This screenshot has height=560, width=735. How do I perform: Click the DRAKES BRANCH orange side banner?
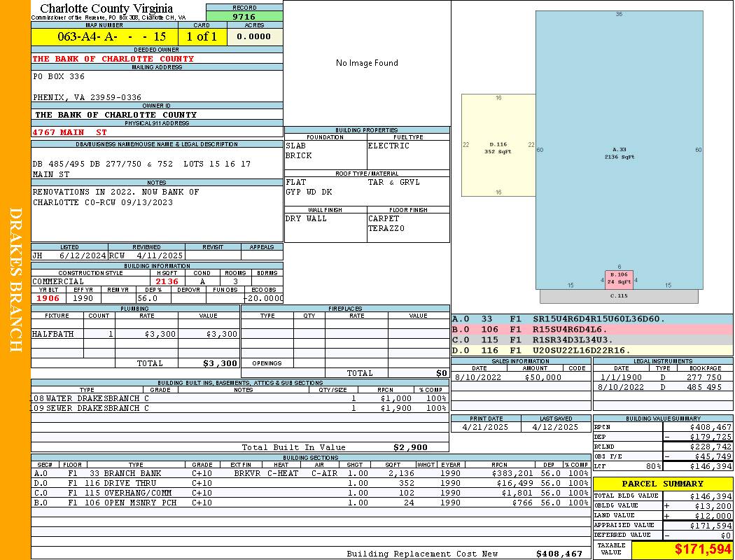[x=15, y=280]
